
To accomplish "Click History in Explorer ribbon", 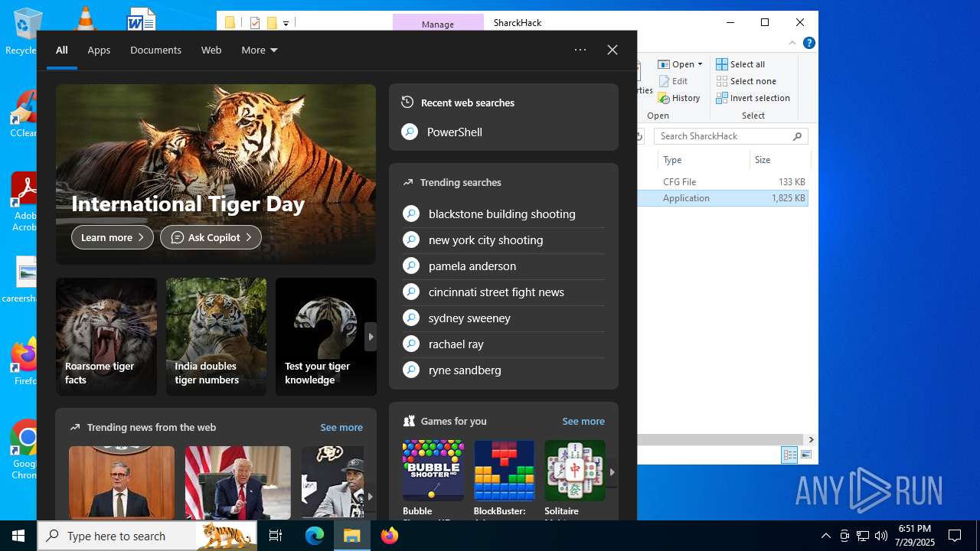I will coord(679,98).
